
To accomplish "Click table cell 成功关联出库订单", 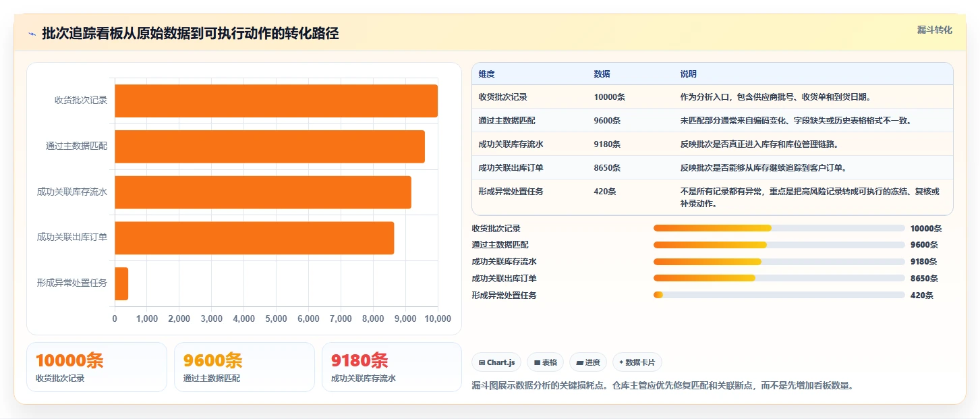I will (511, 168).
